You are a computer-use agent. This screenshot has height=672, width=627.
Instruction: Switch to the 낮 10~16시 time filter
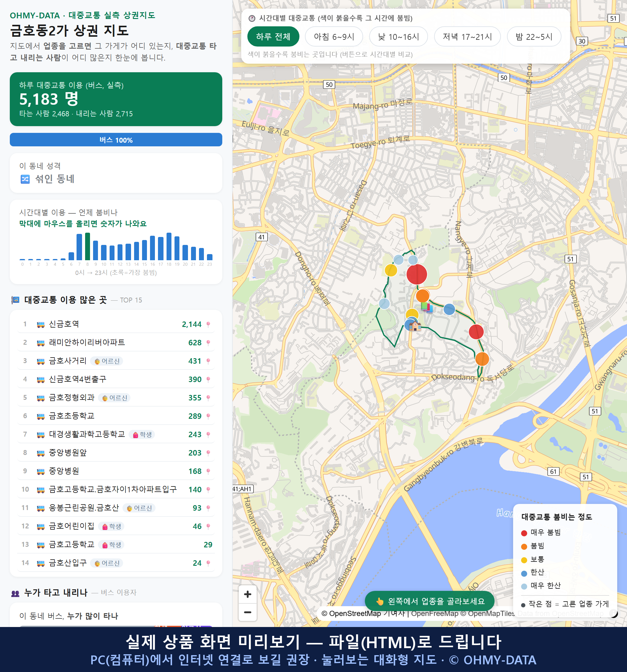coord(399,36)
